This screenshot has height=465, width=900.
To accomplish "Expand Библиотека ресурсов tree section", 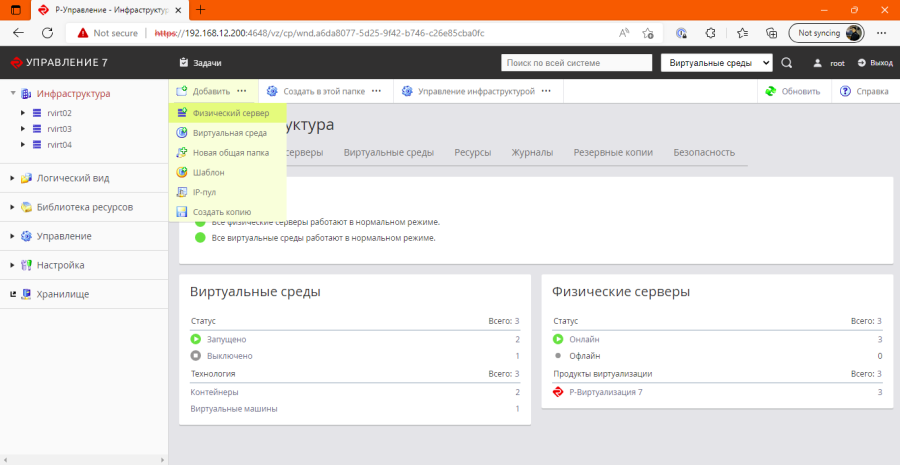I will click(12, 207).
